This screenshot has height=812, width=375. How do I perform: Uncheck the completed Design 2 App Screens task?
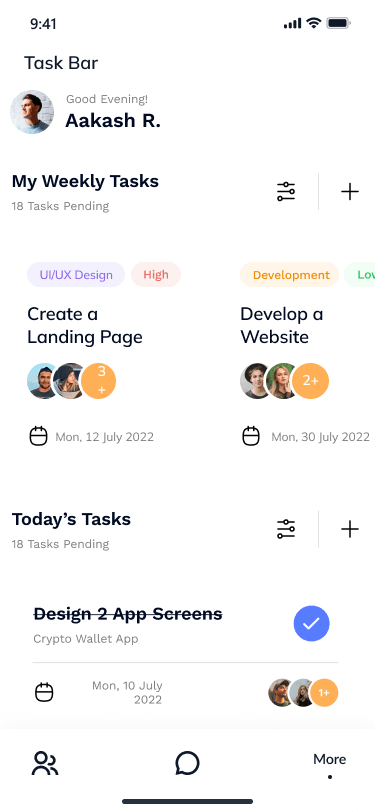[311, 624]
